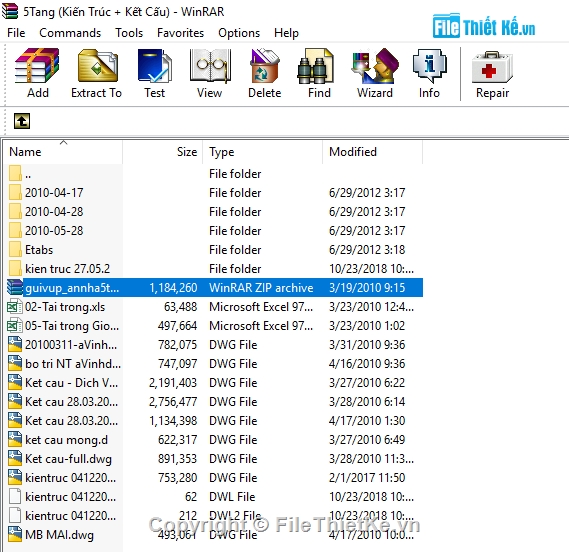Click modified date 6/29/2012 3:18

pyautogui.click(x=367, y=250)
